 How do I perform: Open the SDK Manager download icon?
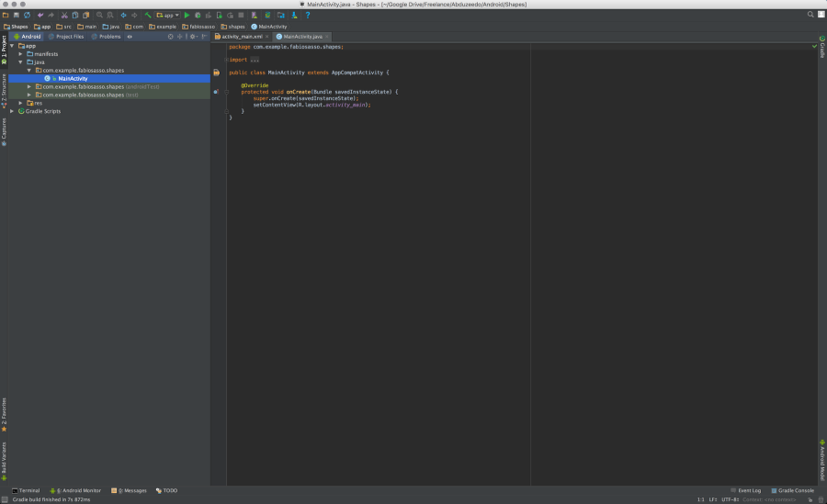coord(294,16)
